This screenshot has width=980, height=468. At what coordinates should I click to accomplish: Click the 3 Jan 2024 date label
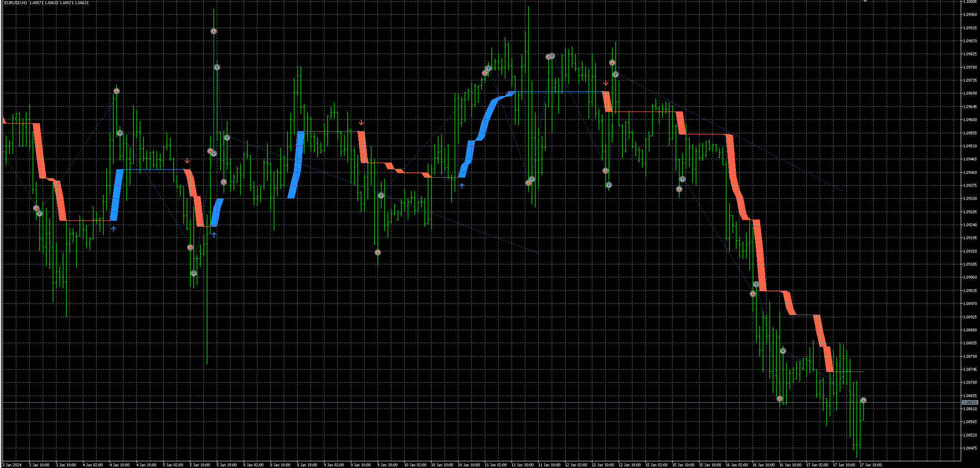tap(12, 465)
